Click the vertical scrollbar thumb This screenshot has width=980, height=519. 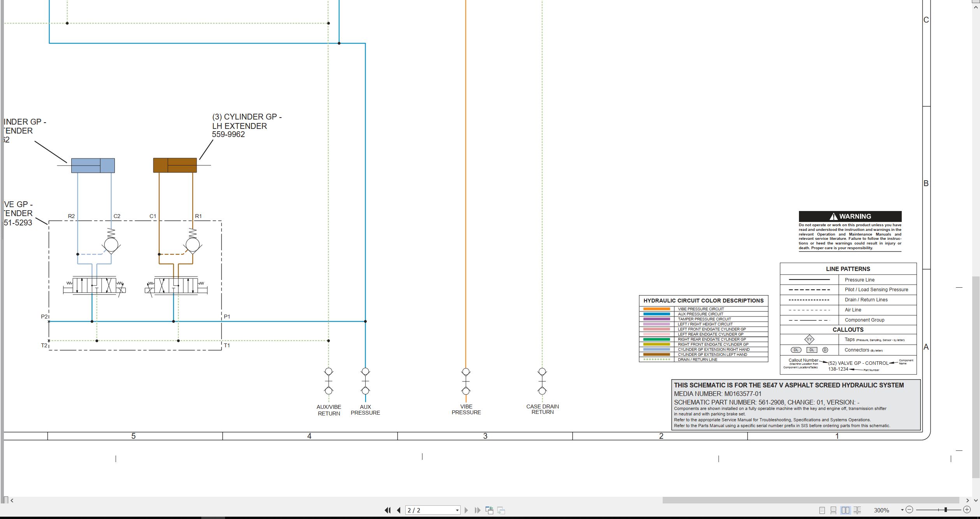[976, 377]
